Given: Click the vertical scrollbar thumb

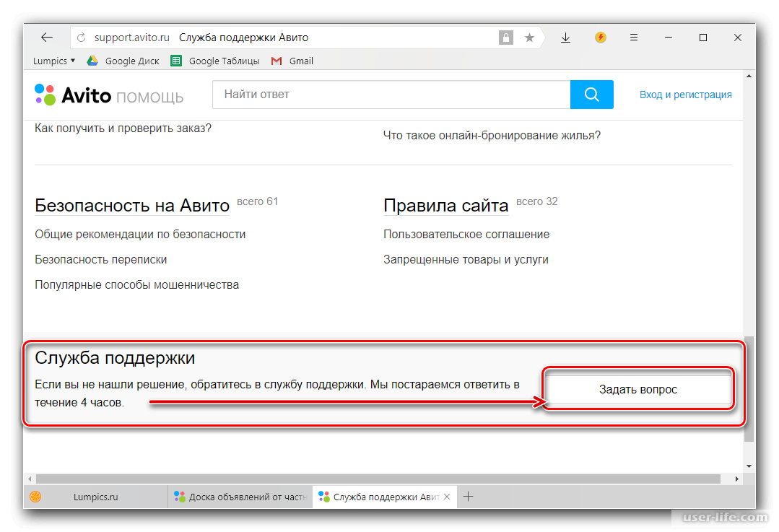Looking at the screenshot, I should (749, 389).
